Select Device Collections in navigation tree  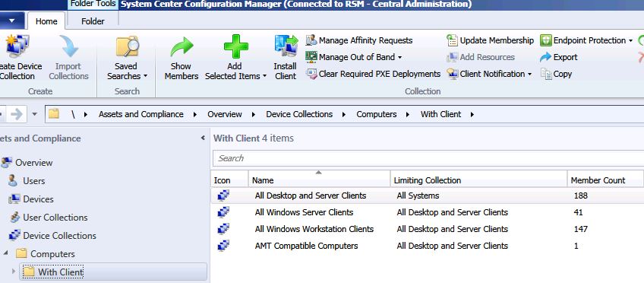(x=59, y=236)
